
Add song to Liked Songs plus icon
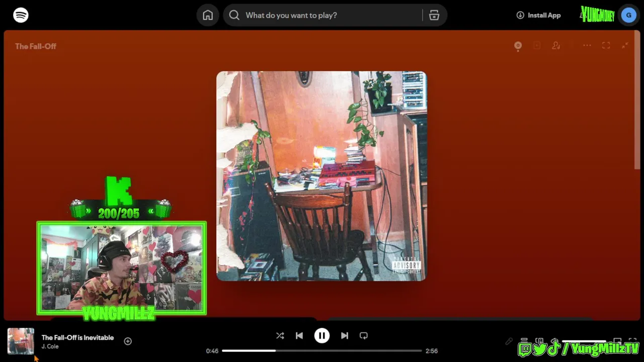[x=128, y=341]
